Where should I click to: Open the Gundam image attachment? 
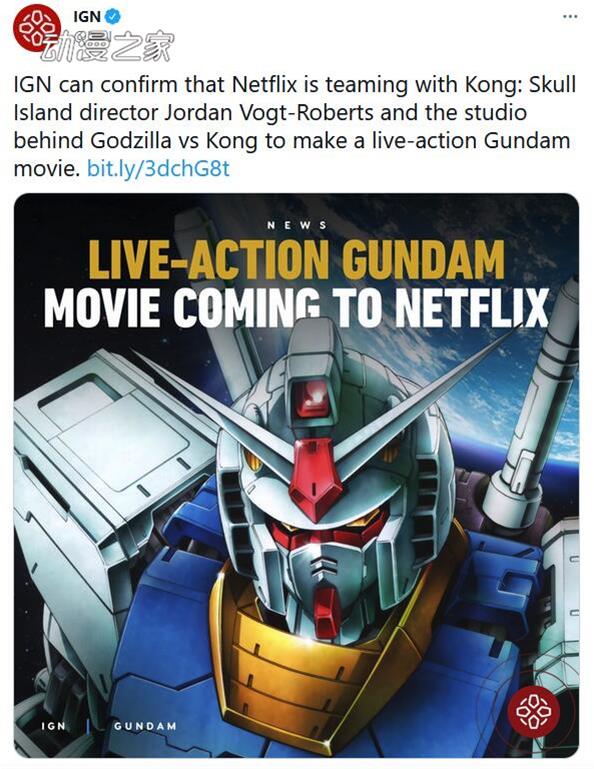tap(296, 475)
